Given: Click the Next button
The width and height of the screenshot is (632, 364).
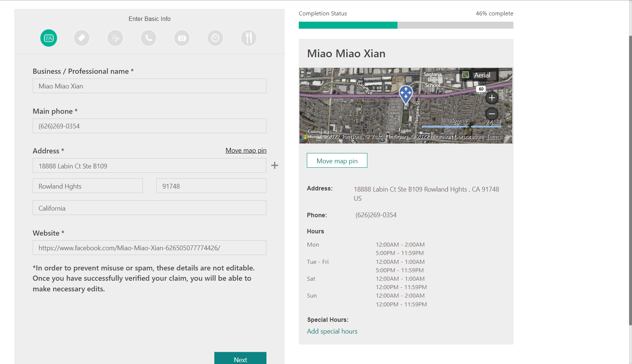Looking at the screenshot, I should pyautogui.click(x=240, y=358).
